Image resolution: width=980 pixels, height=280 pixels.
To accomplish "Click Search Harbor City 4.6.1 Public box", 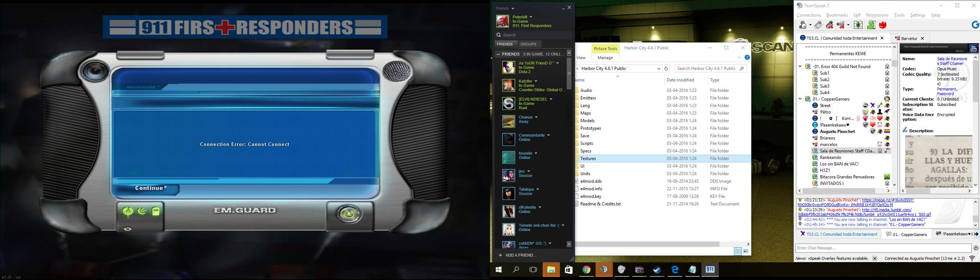I will tap(710, 68).
